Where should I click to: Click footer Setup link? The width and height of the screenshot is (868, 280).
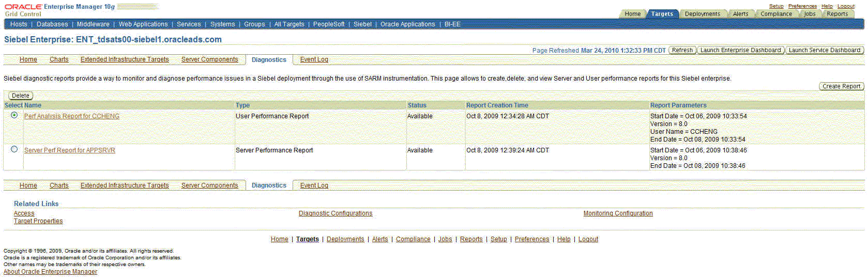click(x=499, y=239)
